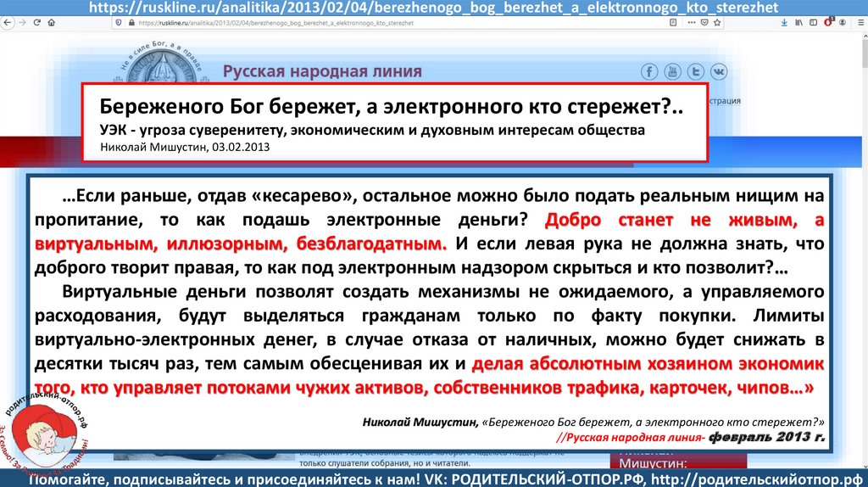Open the site's Twitter page
Image resolution: width=868 pixels, height=487 pixels.
click(696, 72)
